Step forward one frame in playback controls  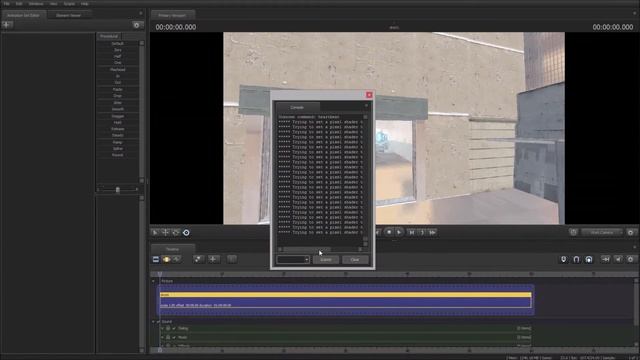pos(422,232)
